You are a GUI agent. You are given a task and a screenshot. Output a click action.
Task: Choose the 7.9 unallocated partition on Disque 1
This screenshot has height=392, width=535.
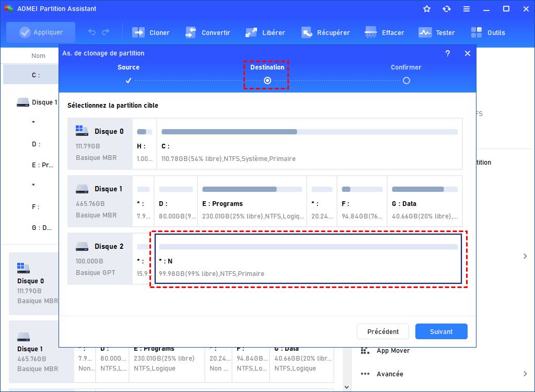click(143, 201)
